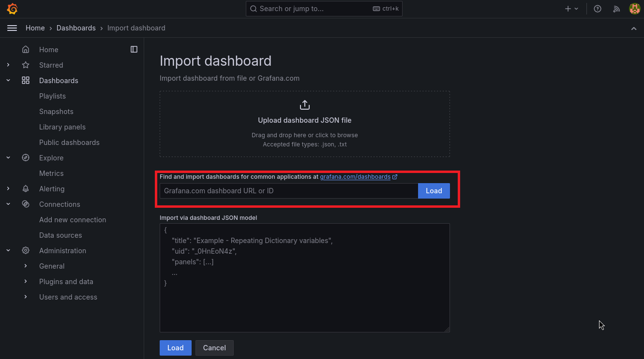The image size is (644, 359).
Task: Expand the Starred section chevron
Action: (8, 65)
